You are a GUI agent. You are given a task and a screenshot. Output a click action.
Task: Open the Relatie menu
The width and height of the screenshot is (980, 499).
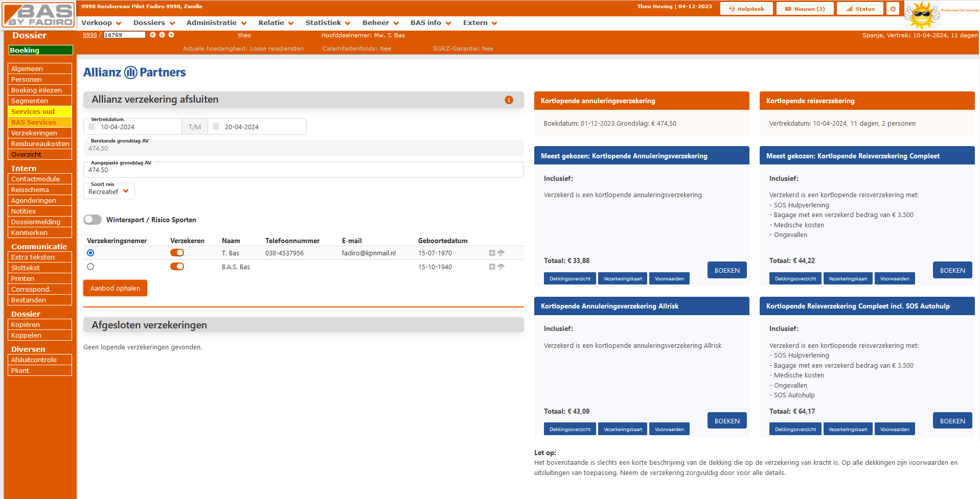pyautogui.click(x=276, y=22)
